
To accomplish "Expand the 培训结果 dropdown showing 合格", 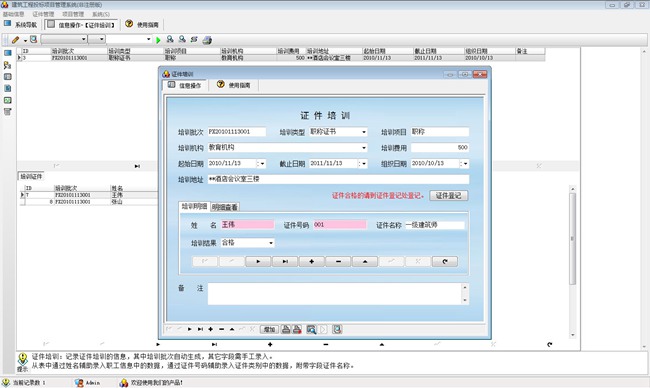I will pos(271,243).
